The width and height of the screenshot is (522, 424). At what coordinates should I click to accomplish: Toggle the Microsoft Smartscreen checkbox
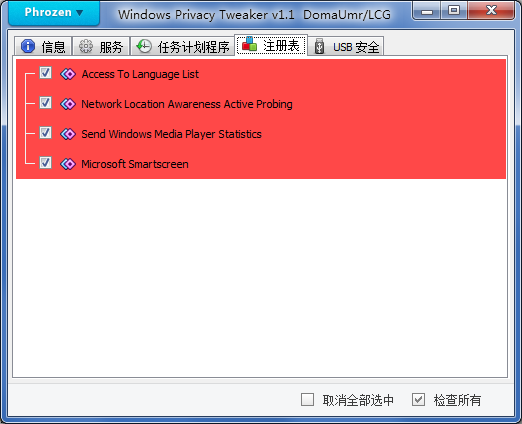[45, 163]
